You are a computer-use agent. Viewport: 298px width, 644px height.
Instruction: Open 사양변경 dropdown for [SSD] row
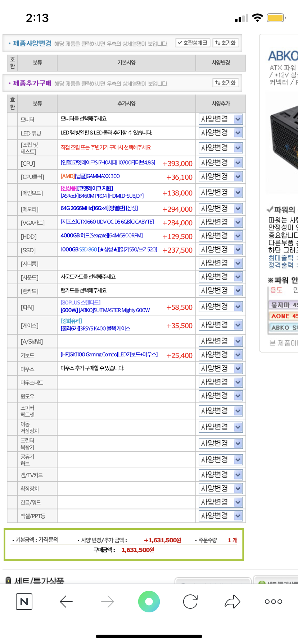[221, 249]
